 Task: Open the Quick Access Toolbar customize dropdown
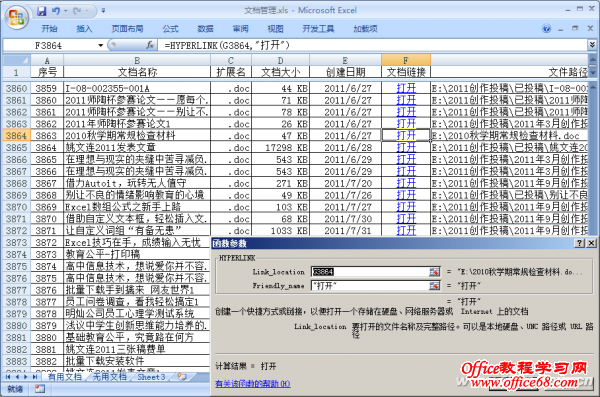(x=103, y=11)
